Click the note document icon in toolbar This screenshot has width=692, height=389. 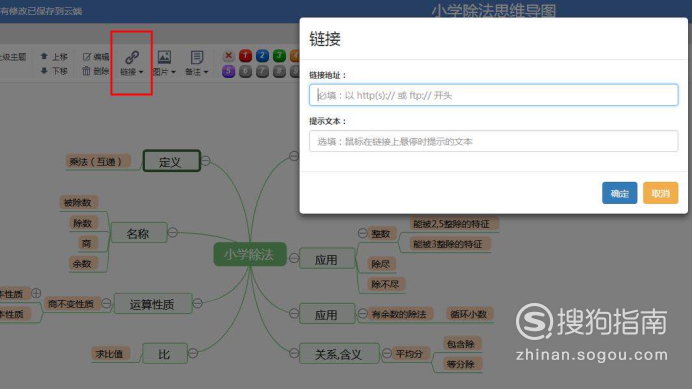197,57
